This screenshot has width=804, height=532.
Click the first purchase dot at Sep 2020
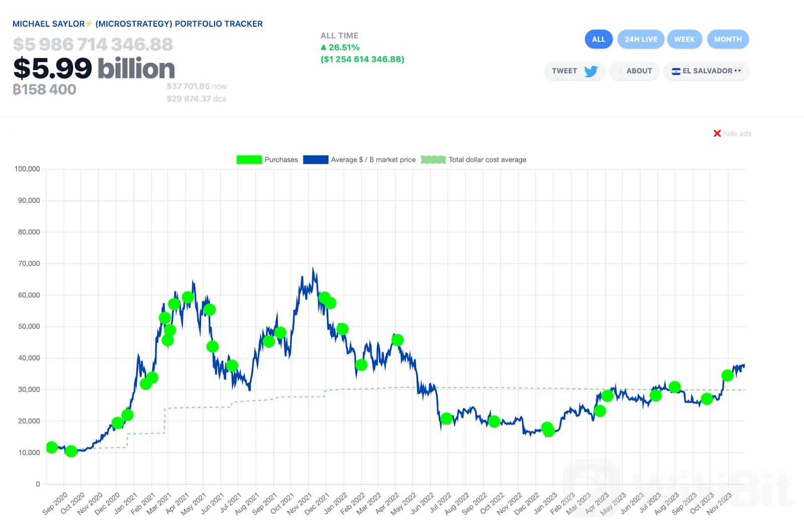[51, 447]
